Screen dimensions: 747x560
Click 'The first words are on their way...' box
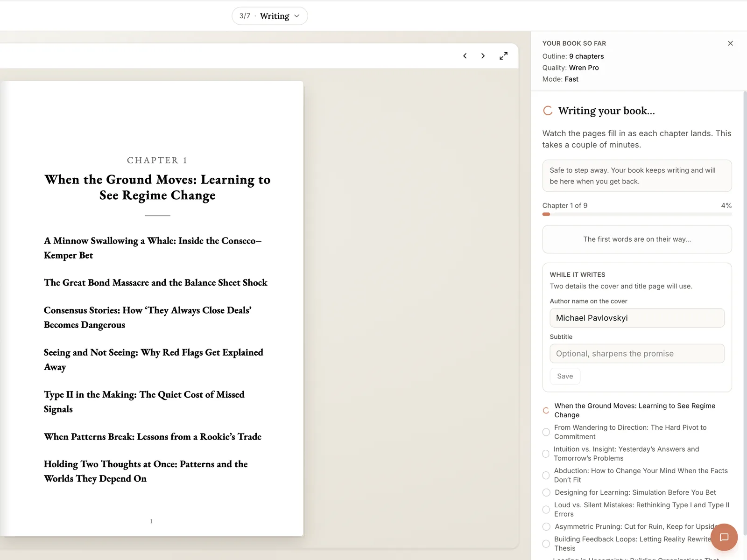[x=637, y=239]
